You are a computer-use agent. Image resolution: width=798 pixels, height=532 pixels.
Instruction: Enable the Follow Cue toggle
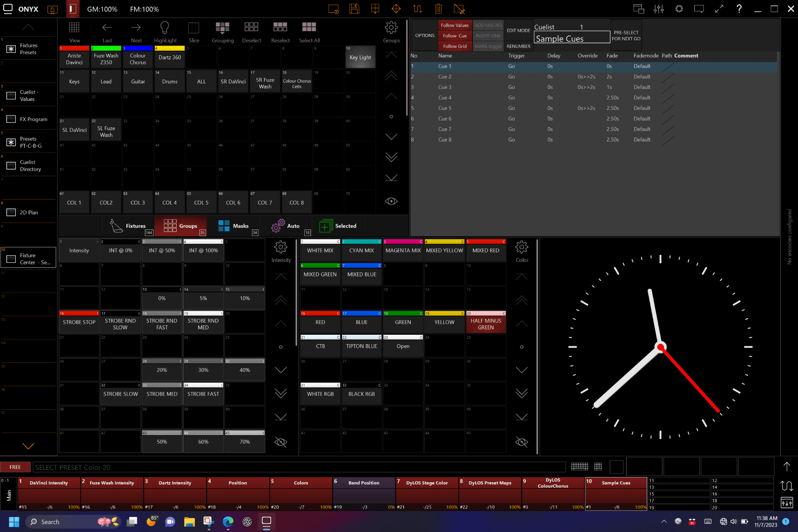pyautogui.click(x=455, y=35)
